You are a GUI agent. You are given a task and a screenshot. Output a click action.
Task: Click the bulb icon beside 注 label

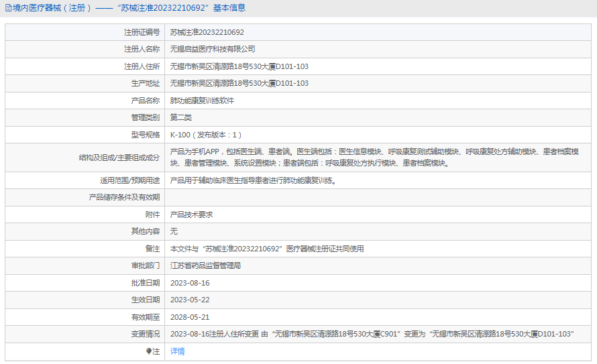coord(149,351)
